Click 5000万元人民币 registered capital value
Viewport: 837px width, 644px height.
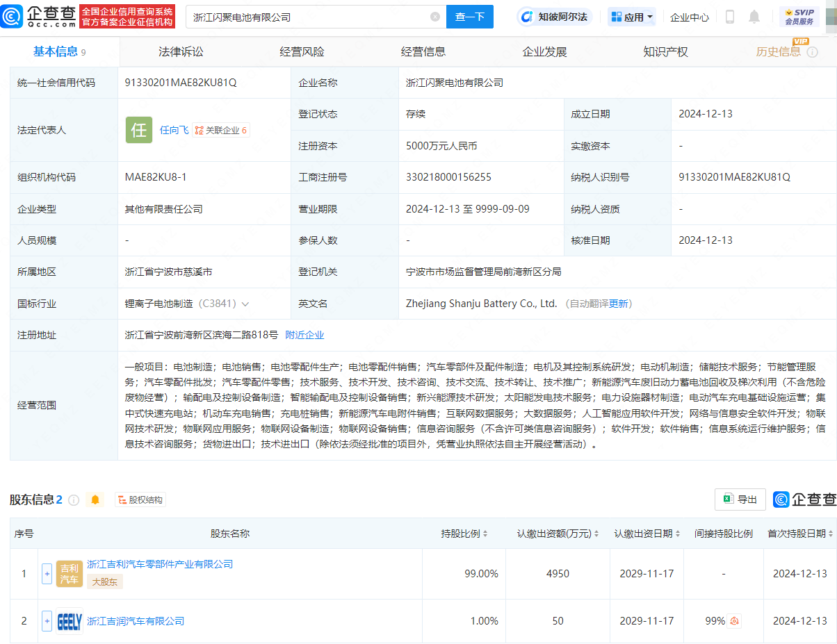441,146
